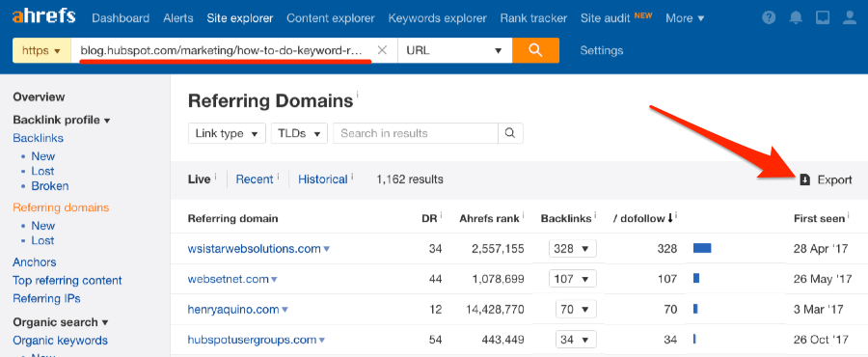Expand backlinks dropdown showing 328
This screenshot has width=868, height=357.
[x=572, y=249]
